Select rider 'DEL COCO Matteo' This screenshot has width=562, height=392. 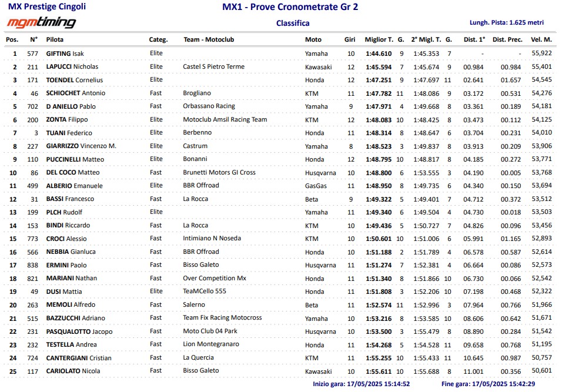(x=73, y=172)
